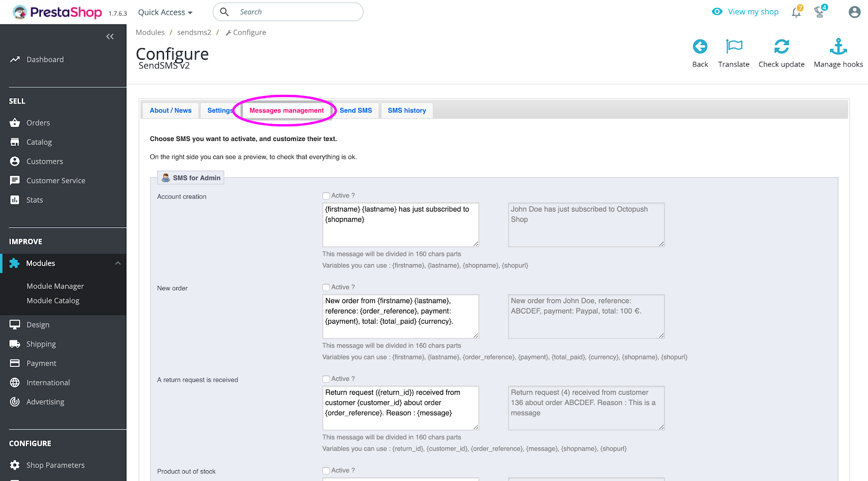Click the 'Account creation' row label
868x481 pixels.
(182, 197)
